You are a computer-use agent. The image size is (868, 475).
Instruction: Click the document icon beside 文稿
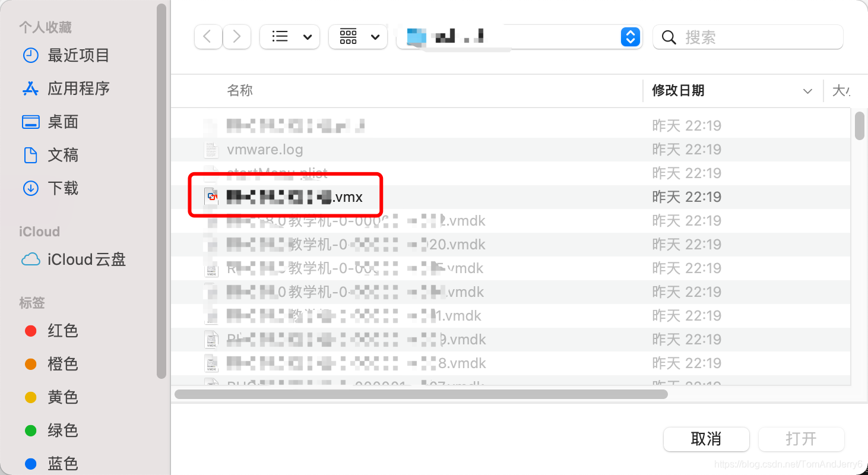(30, 155)
